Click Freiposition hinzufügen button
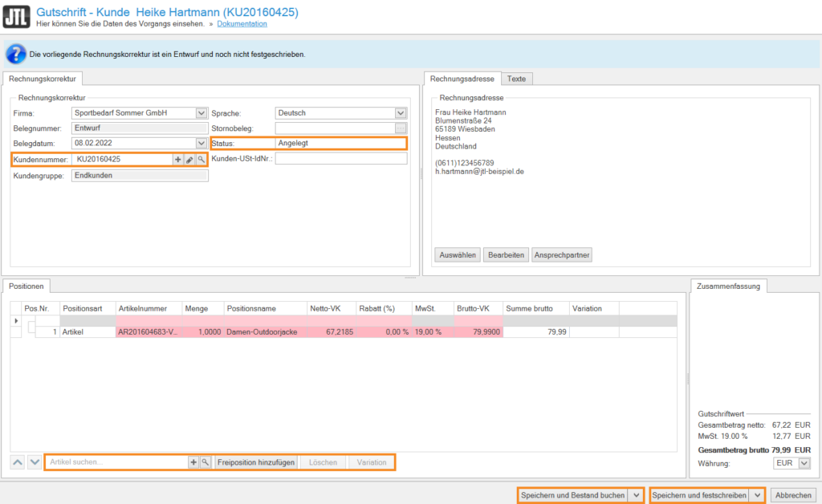This screenshot has height=504, width=822. 256,462
